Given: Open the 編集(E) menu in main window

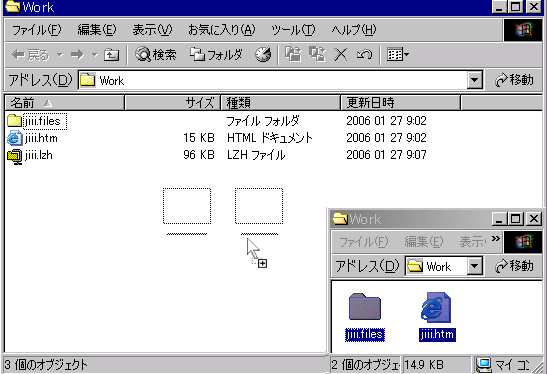Looking at the screenshot, I should point(97,30).
